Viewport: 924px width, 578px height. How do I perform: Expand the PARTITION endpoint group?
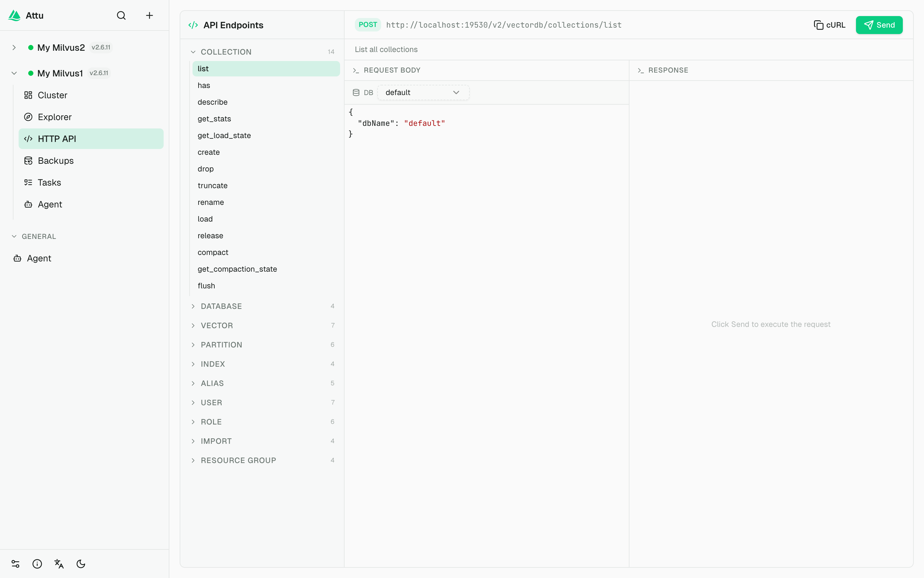coord(193,345)
